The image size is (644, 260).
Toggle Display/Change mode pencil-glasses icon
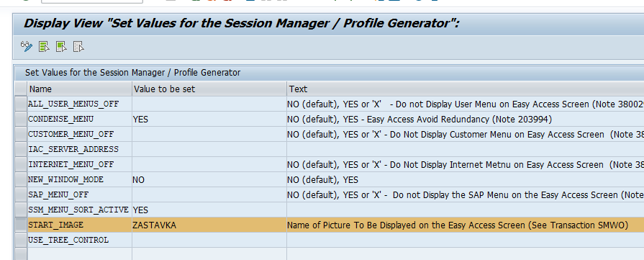(x=27, y=47)
